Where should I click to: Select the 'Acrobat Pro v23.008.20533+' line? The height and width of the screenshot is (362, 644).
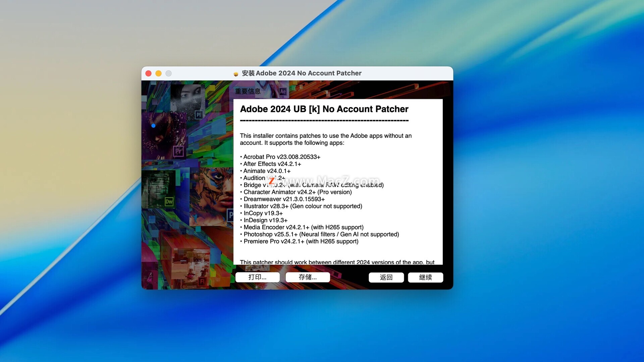(x=280, y=157)
